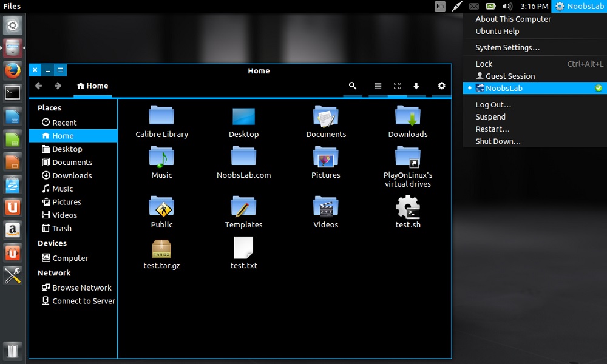The width and height of the screenshot is (607, 364).
Task: Open the view options down-arrow menu
Action: 416,86
